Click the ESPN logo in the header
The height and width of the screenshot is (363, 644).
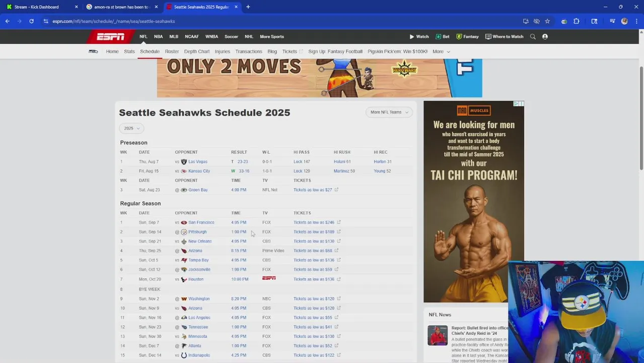click(x=111, y=36)
